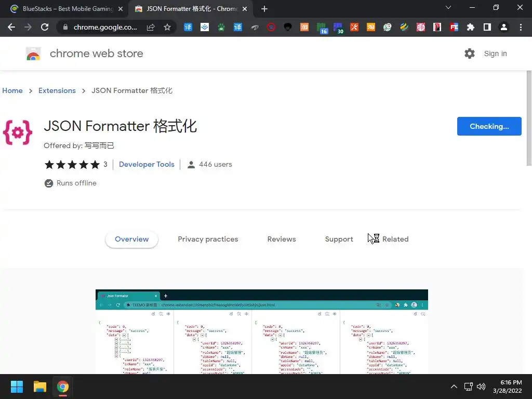Open the volume tray icon
This screenshot has height=399, width=532.
point(481,387)
